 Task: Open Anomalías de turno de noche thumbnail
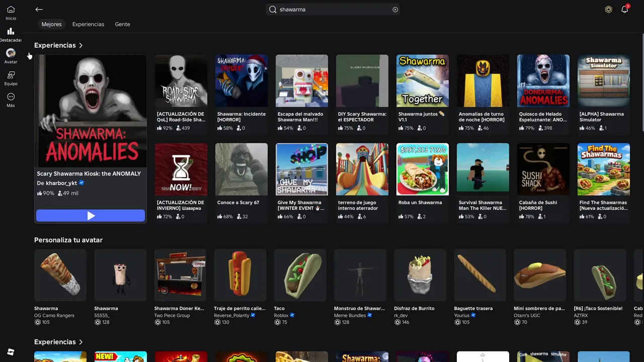tap(483, 81)
